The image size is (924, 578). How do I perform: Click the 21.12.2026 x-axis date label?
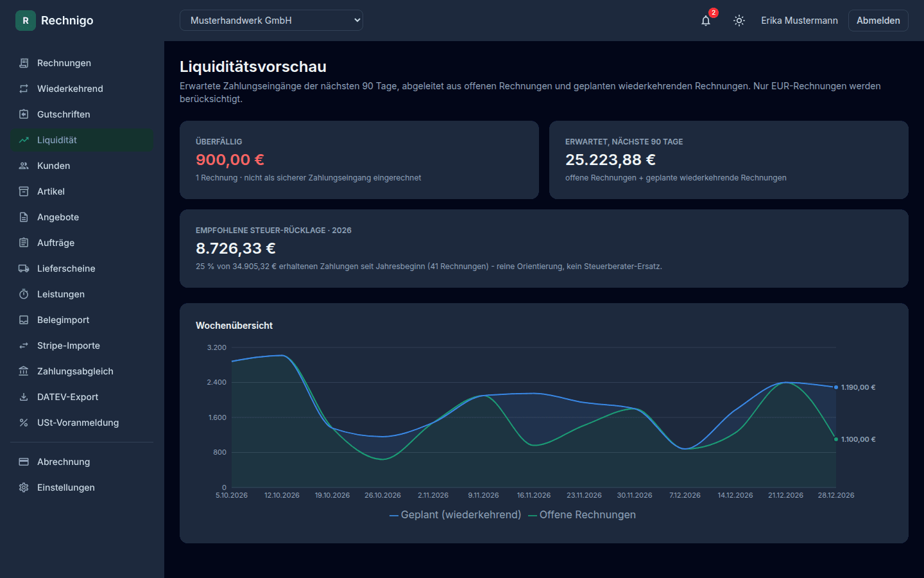785,495
